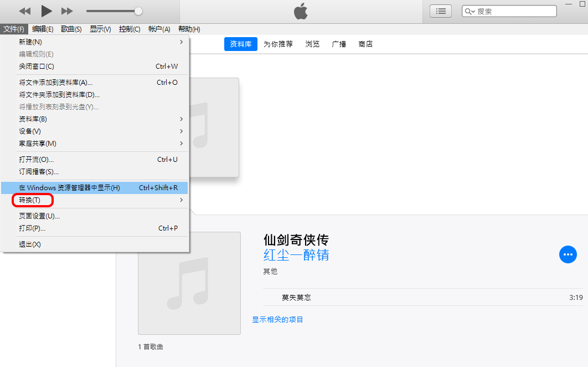Viewport: 588px width, 367px height.
Task: Expand the 资料库(B) submenu
Action: (95, 119)
